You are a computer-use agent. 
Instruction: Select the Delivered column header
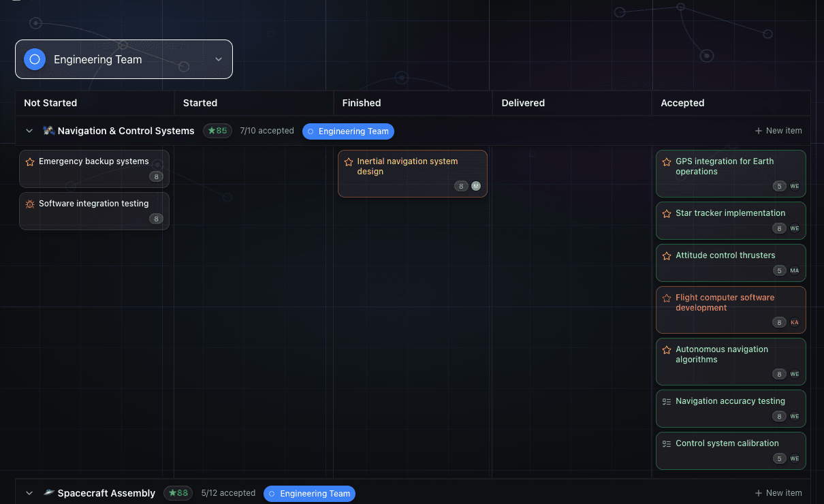pyautogui.click(x=523, y=103)
